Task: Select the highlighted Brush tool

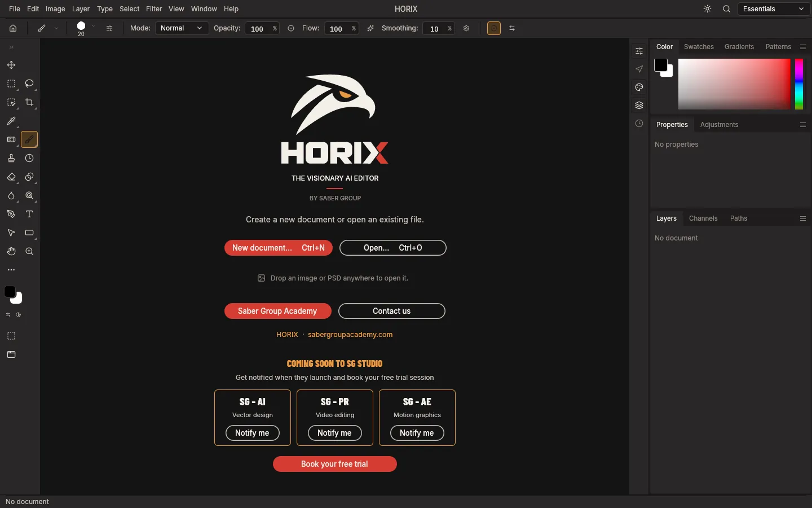Action: 29,139
